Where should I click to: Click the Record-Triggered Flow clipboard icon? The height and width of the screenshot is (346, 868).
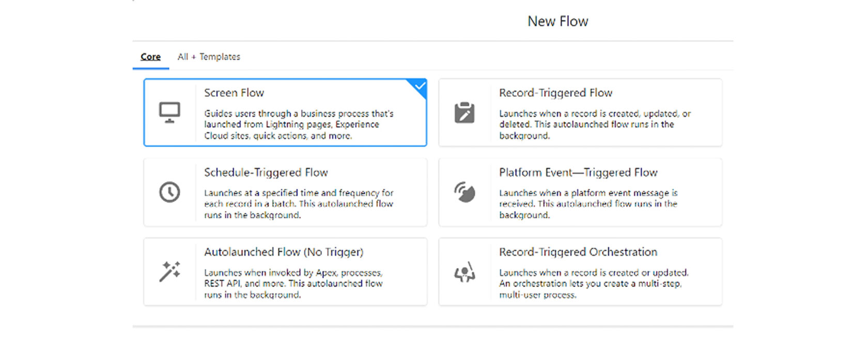[x=464, y=113]
